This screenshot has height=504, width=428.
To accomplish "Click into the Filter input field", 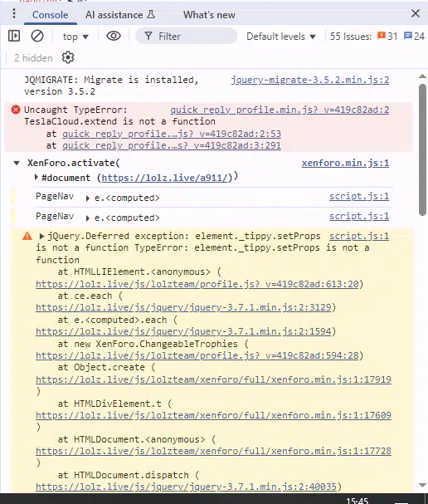I will [x=187, y=36].
